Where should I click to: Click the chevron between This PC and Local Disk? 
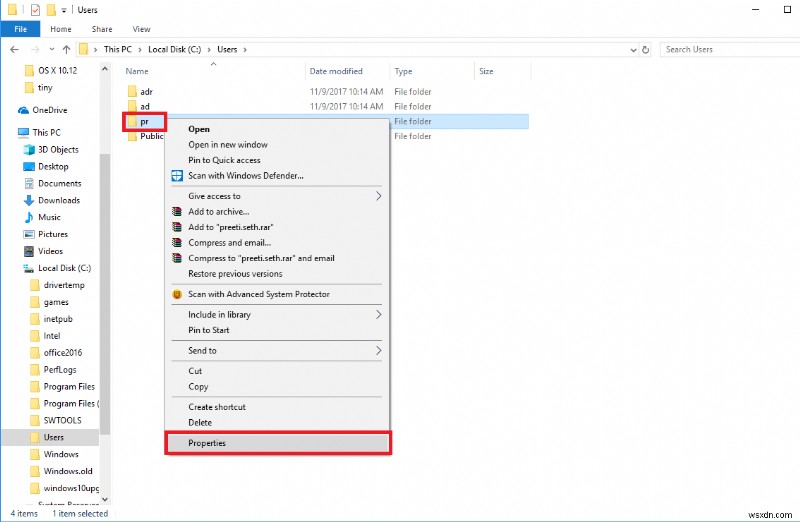[x=139, y=49]
